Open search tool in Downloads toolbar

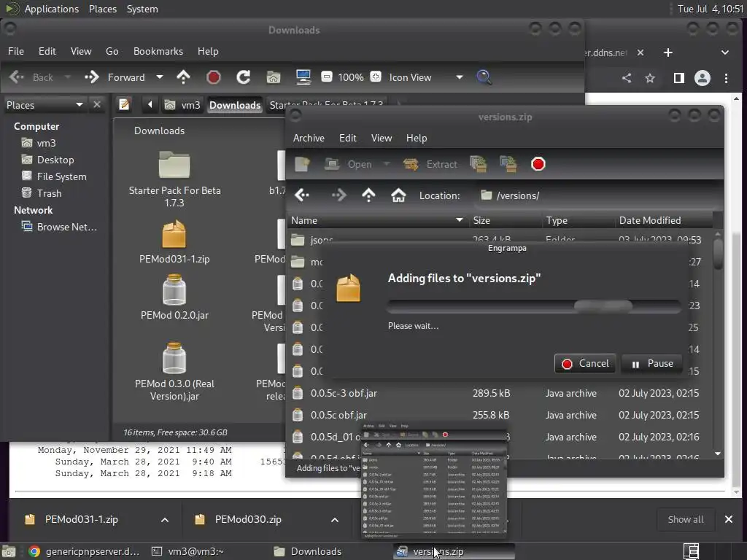(x=484, y=77)
